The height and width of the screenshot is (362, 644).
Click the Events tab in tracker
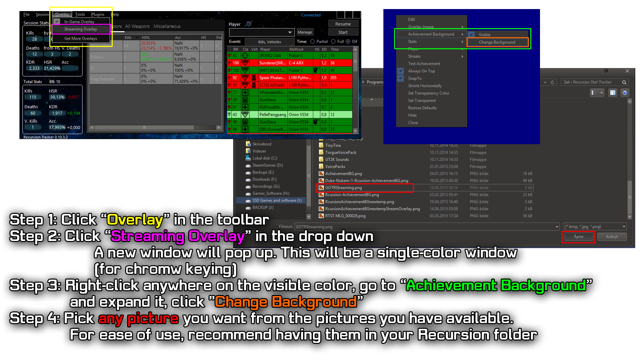234,41
